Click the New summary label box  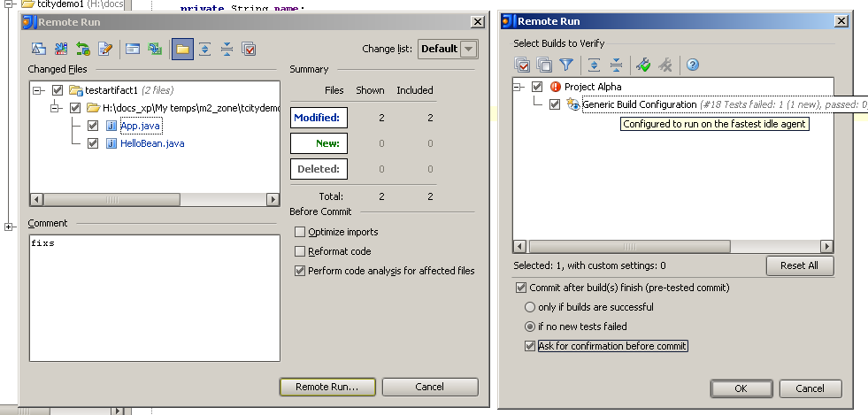click(x=319, y=143)
